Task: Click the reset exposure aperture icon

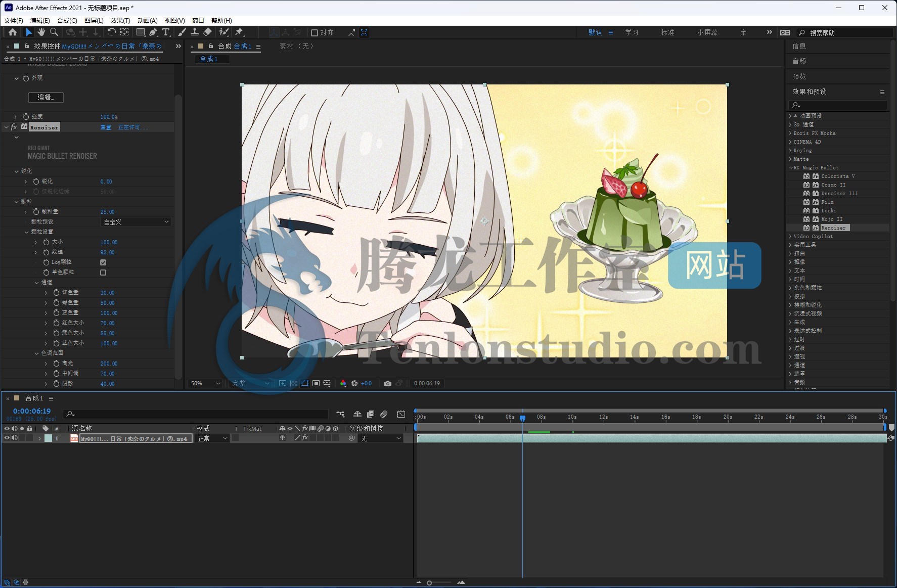Action: [x=354, y=384]
